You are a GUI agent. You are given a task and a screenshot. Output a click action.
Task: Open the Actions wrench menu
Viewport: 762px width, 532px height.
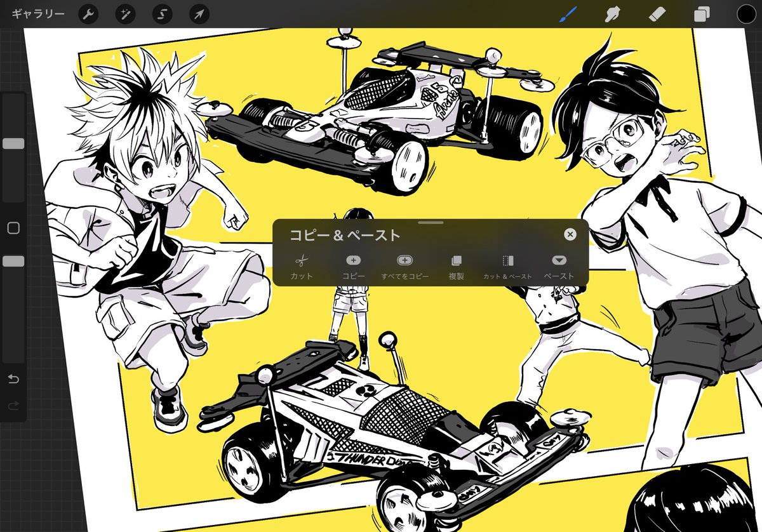(x=88, y=13)
